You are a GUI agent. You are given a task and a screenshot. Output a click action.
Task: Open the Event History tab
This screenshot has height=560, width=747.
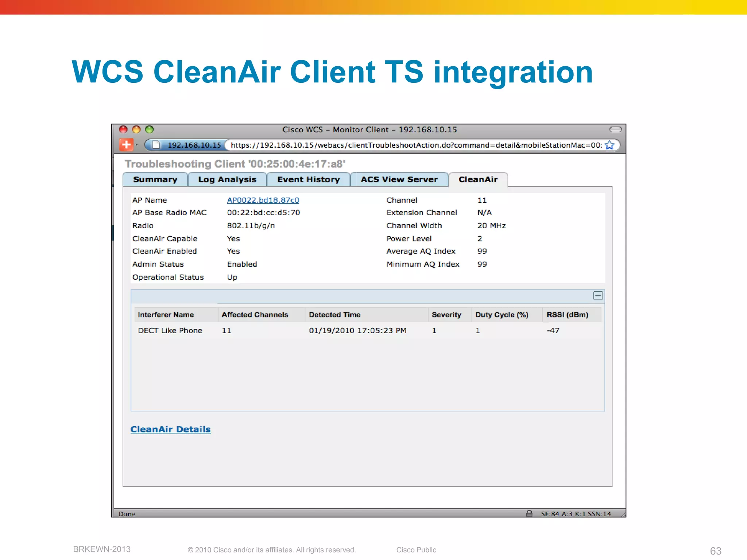click(309, 179)
